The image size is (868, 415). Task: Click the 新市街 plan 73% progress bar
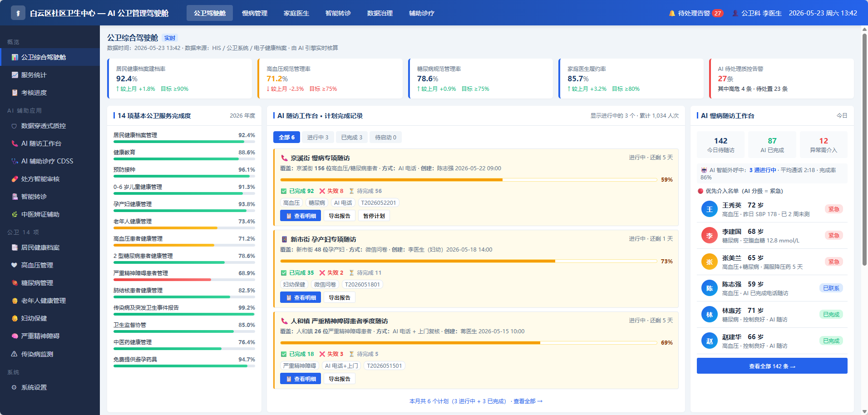point(469,261)
